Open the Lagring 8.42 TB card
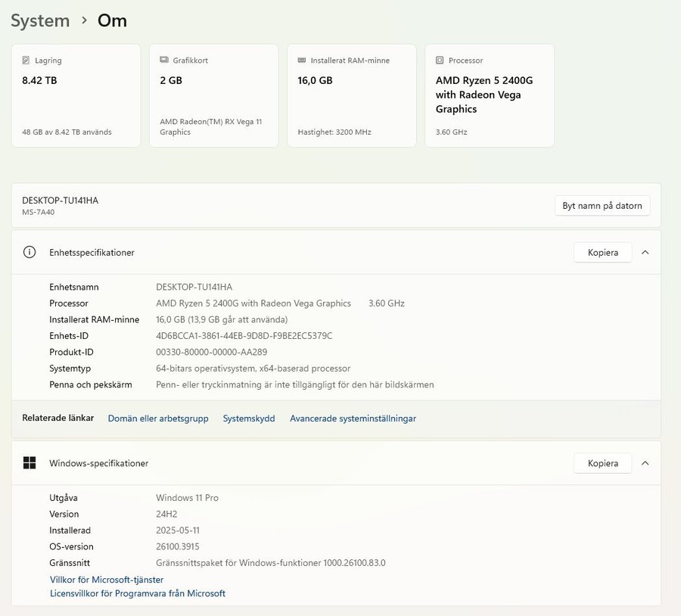This screenshot has height=616, width=681. [x=76, y=95]
